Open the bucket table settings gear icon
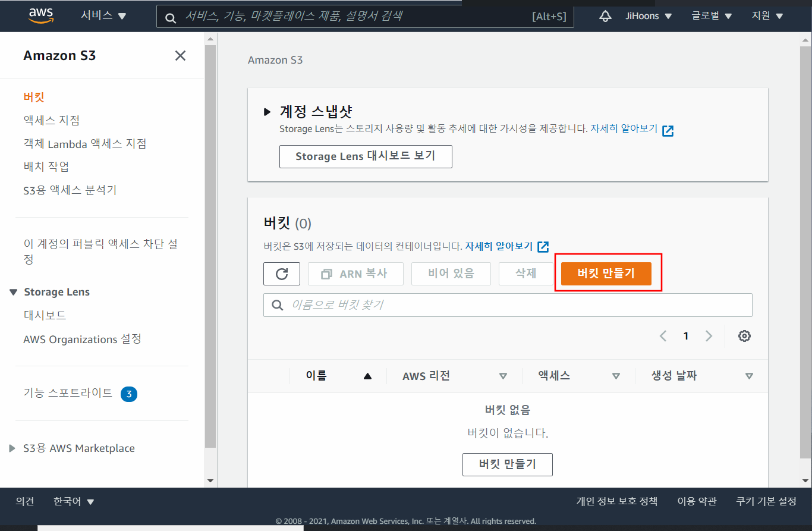The width and height of the screenshot is (812, 531). click(744, 336)
